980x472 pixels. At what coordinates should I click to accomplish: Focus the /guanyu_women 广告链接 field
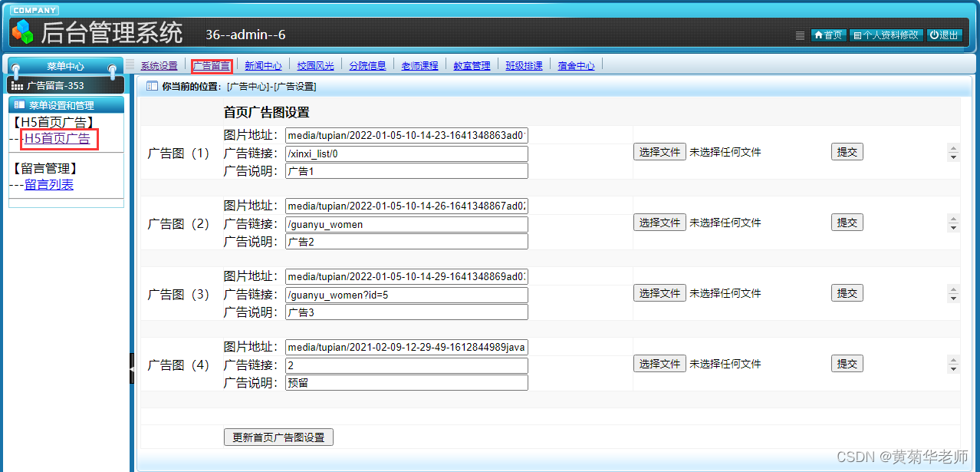[406, 224]
